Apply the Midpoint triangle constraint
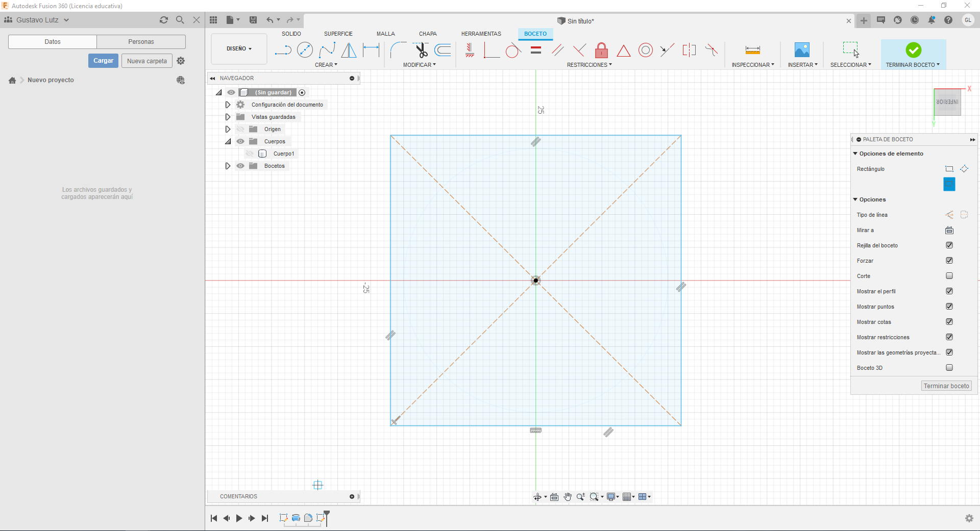980x531 pixels. click(623, 50)
